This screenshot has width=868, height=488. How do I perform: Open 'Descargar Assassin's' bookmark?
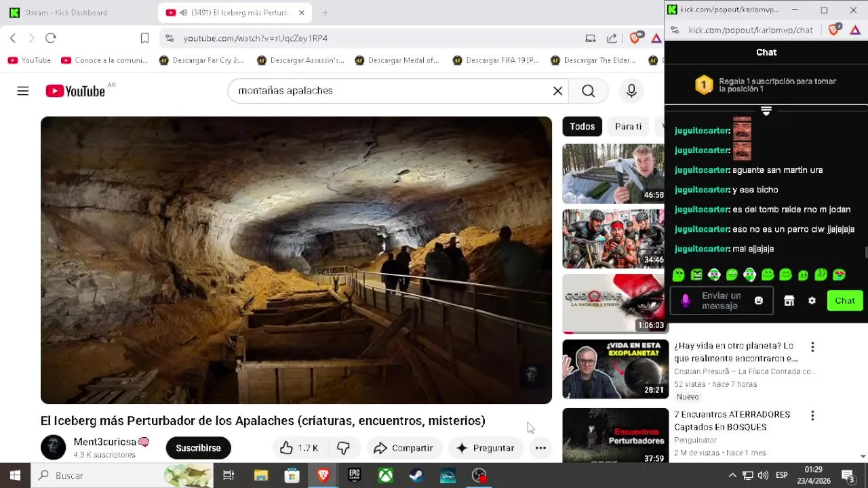[300, 60]
